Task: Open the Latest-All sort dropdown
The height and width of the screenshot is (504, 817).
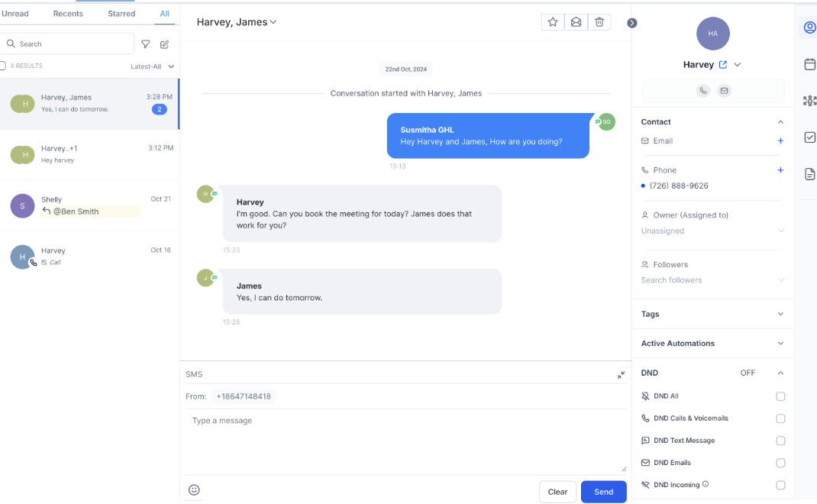Action: 153,66
